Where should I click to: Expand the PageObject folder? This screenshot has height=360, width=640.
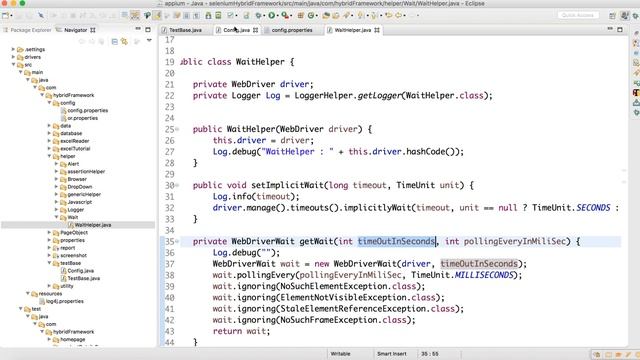click(x=49, y=232)
